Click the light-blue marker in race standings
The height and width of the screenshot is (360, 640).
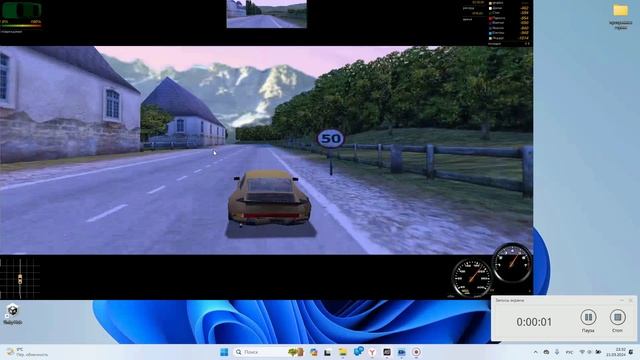(x=490, y=33)
